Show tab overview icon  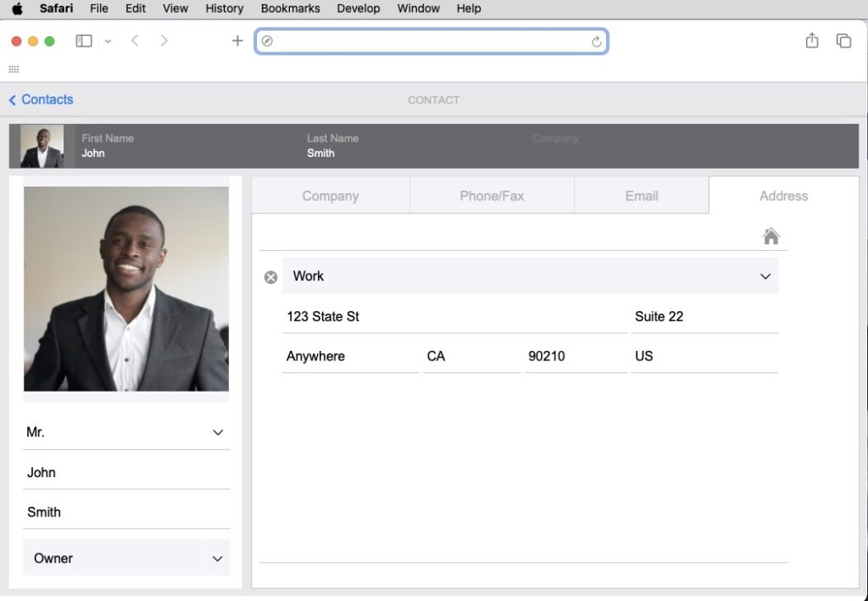click(x=843, y=41)
